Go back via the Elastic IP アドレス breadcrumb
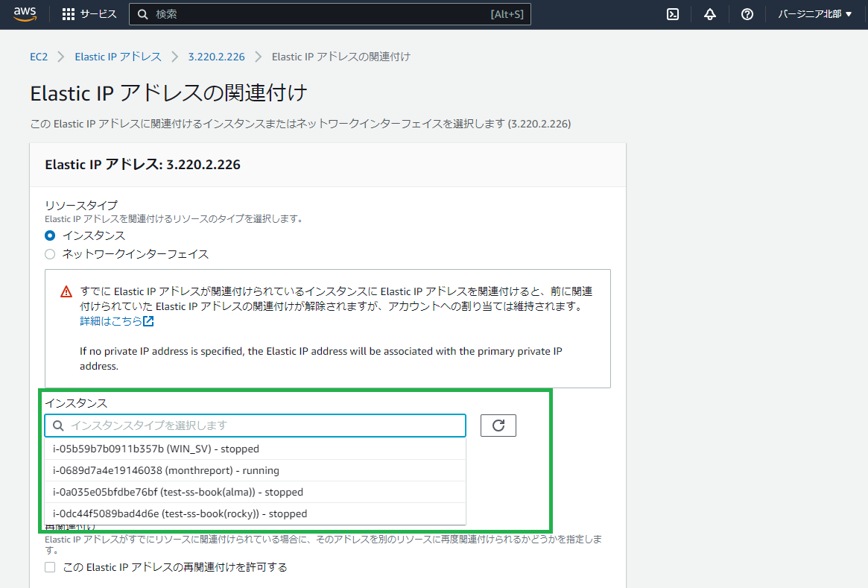This screenshot has height=588, width=868. 118,56
